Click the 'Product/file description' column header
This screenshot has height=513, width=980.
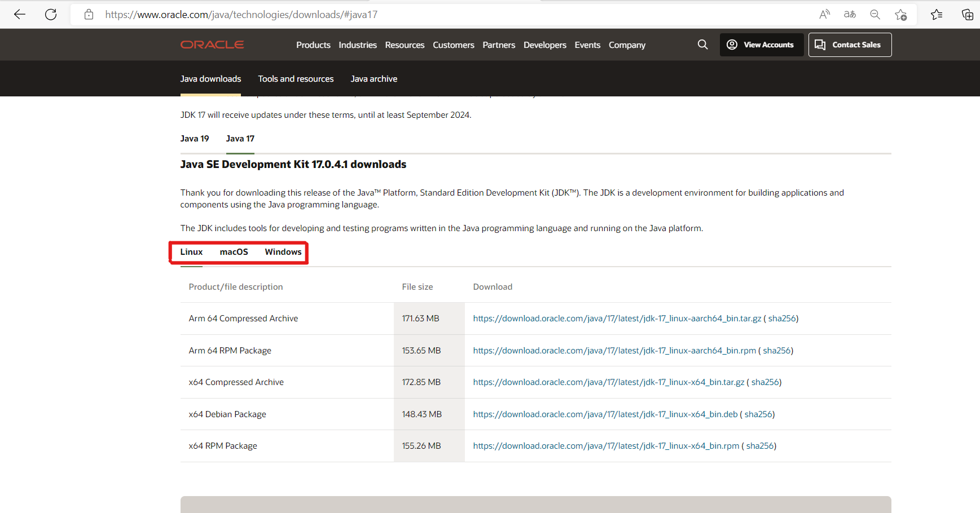pos(235,287)
